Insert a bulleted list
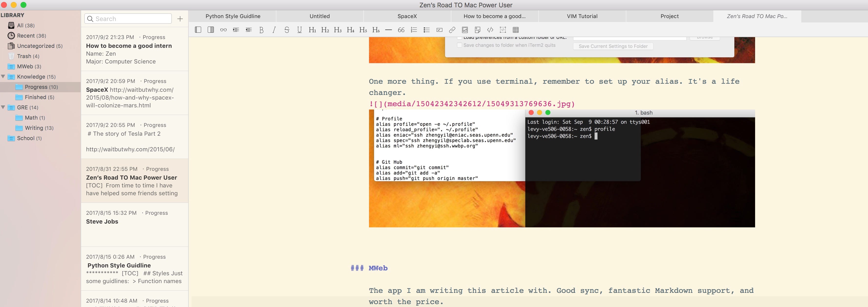This screenshot has width=868, height=307. coord(427,30)
